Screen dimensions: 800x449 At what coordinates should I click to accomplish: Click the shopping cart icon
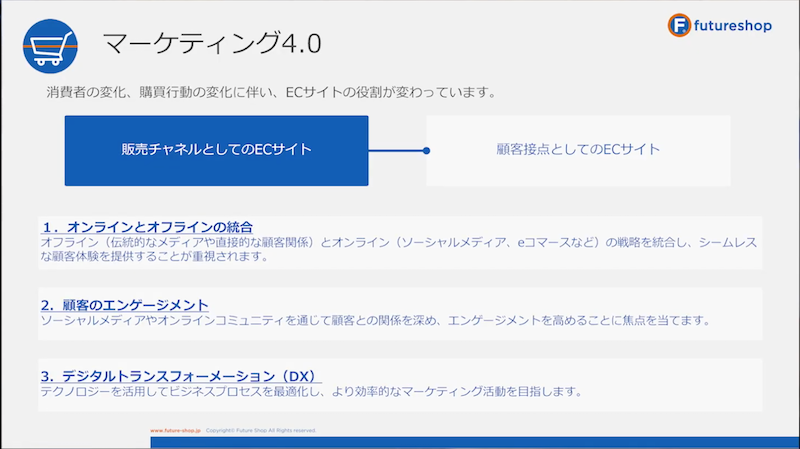click(x=50, y=46)
